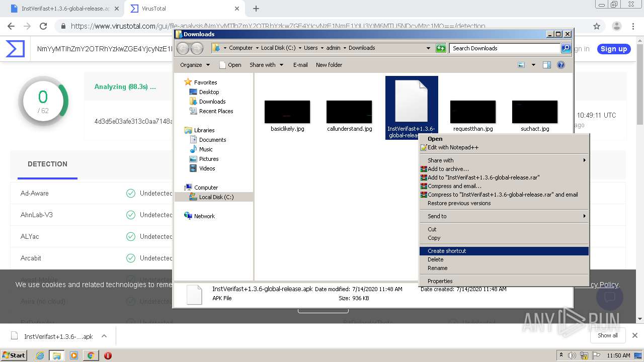Choose Edit with Notepad++ in context menu
This screenshot has width=644, height=362.
[504, 147]
